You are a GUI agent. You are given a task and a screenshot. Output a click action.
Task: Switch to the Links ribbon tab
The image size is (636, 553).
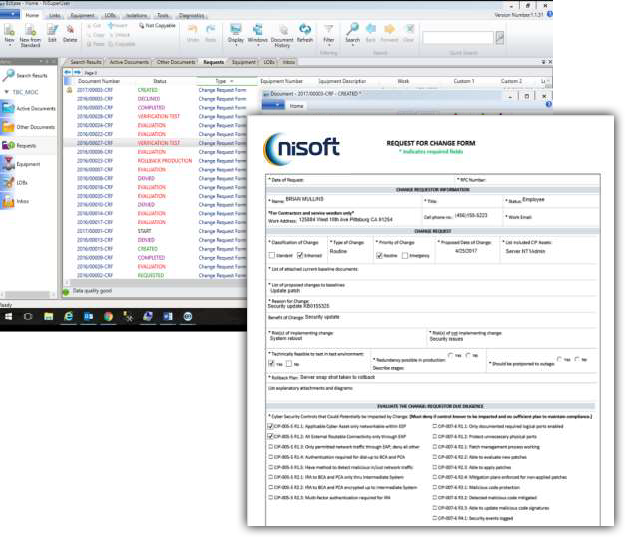pyautogui.click(x=55, y=15)
